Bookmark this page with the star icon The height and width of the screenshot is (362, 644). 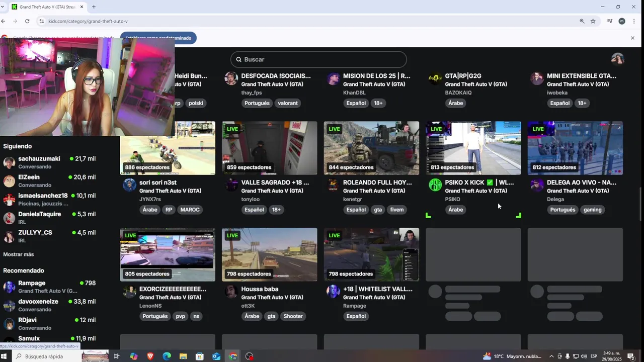coord(593,21)
